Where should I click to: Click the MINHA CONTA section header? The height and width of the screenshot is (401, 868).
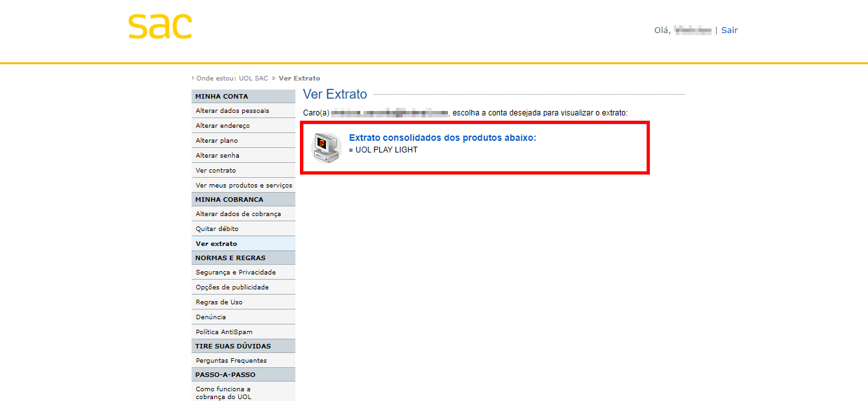click(243, 97)
